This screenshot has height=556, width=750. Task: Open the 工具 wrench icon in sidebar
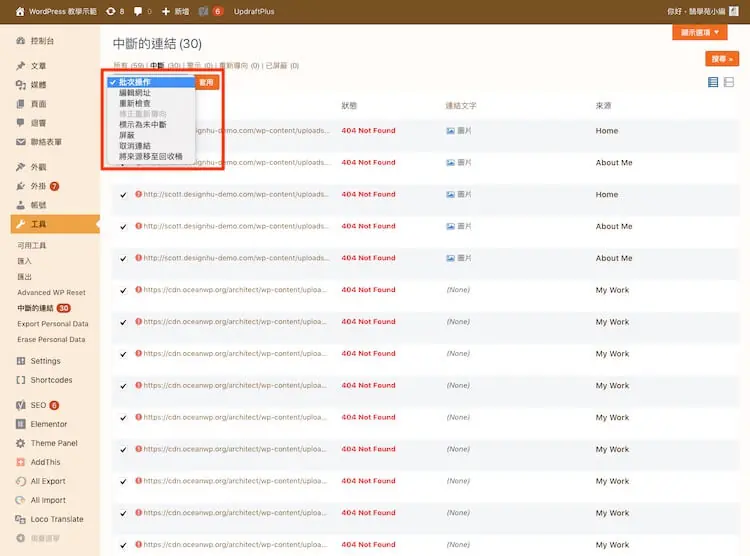click(x=21, y=224)
